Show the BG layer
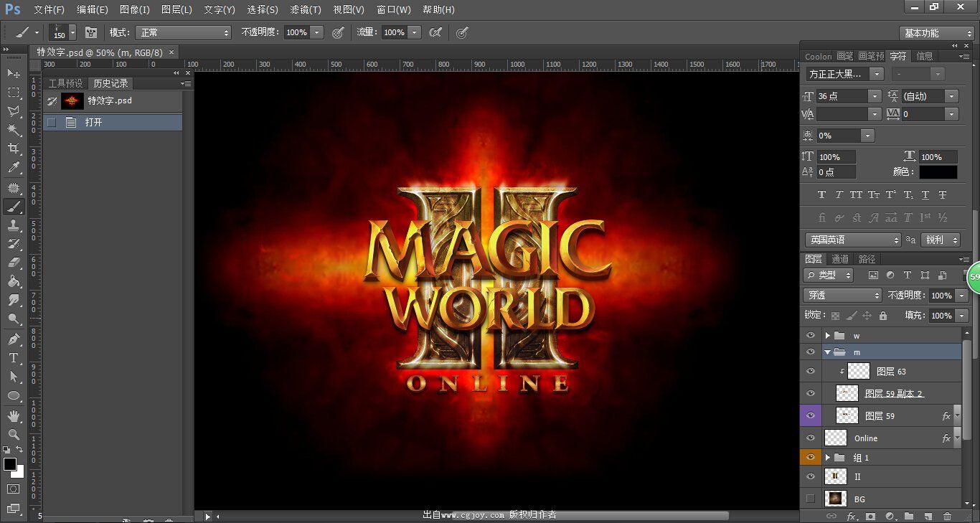 pyautogui.click(x=811, y=499)
